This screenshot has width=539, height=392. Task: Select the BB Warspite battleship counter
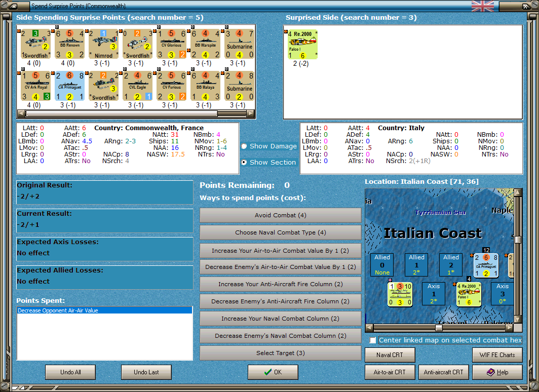[x=205, y=44]
